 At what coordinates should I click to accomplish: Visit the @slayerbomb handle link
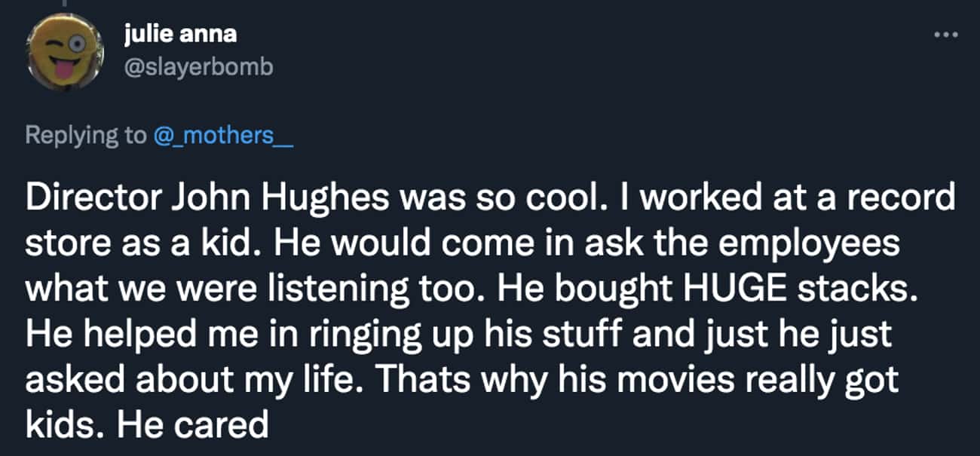point(197,67)
